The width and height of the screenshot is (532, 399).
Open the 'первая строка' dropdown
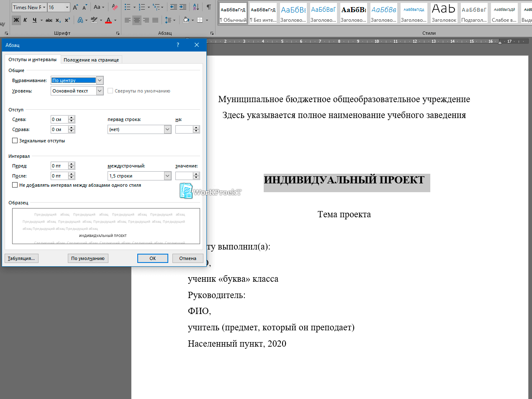coord(167,129)
